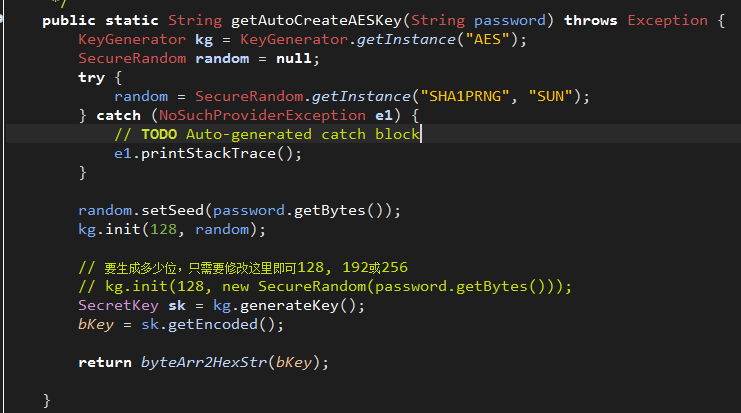Click the Chinese comment line about 128, 192 or 256

[x=243, y=267]
